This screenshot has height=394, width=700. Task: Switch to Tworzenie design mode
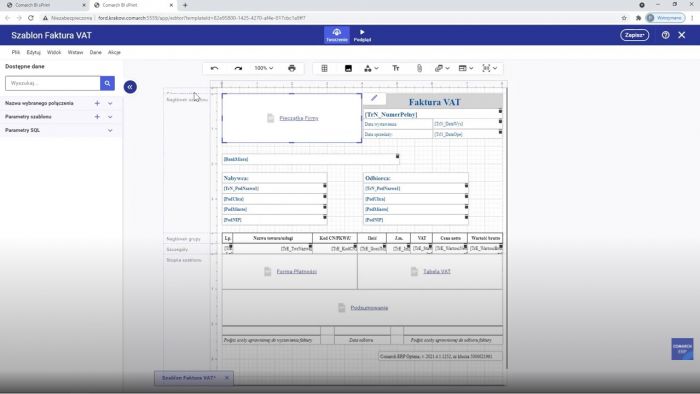tap(337, 35)
